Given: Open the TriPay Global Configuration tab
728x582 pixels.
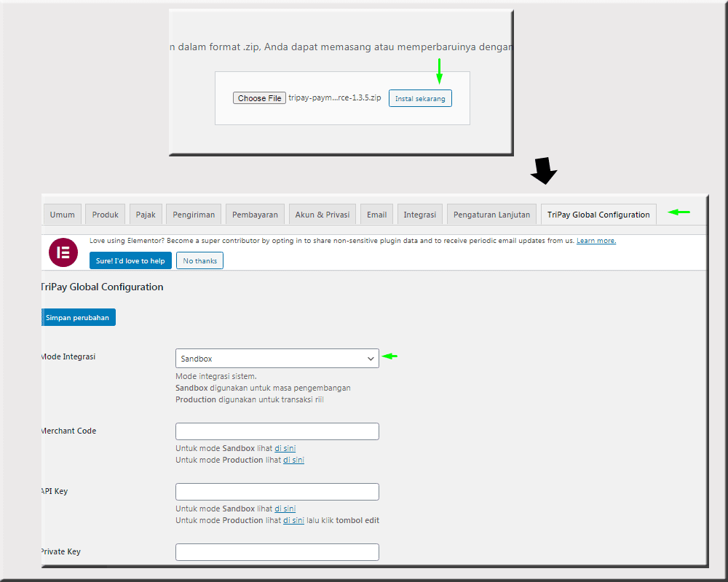Looking at the screenshot, I should [598, 215].
